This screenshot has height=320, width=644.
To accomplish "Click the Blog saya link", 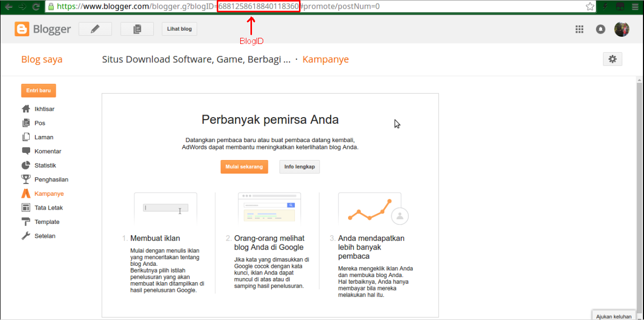I will [x=42, y=59].
